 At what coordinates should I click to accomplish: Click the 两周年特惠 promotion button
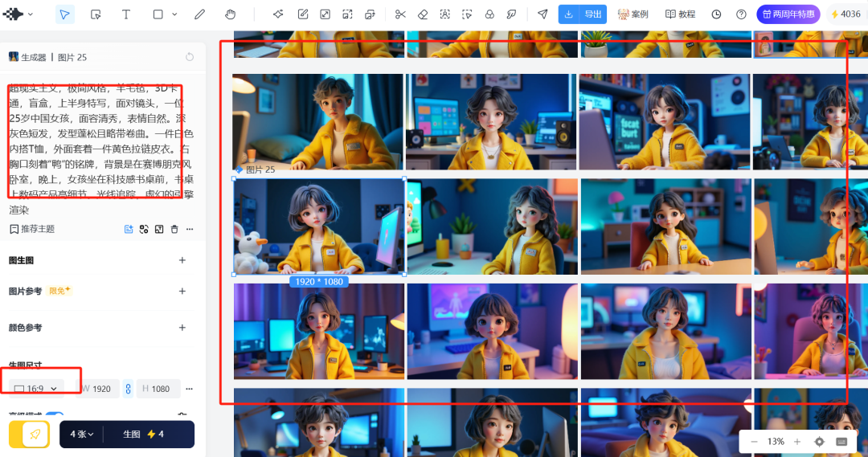[788, 14]
